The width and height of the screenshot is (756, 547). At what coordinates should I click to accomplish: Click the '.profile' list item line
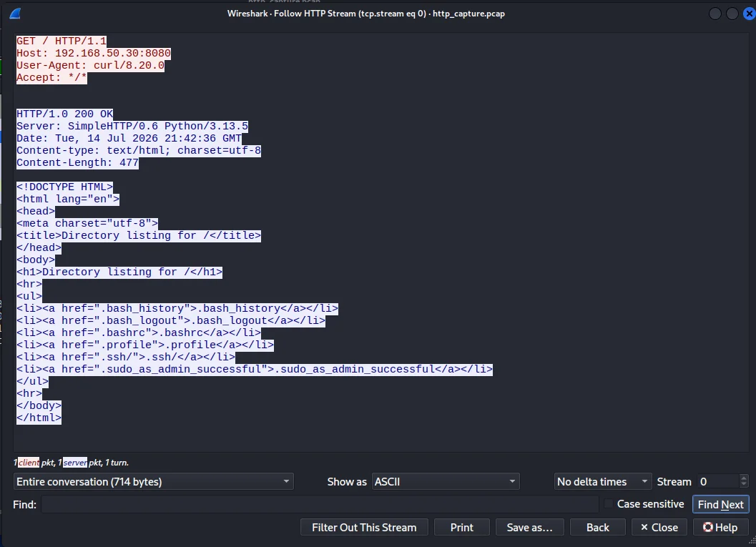[144, 345]
